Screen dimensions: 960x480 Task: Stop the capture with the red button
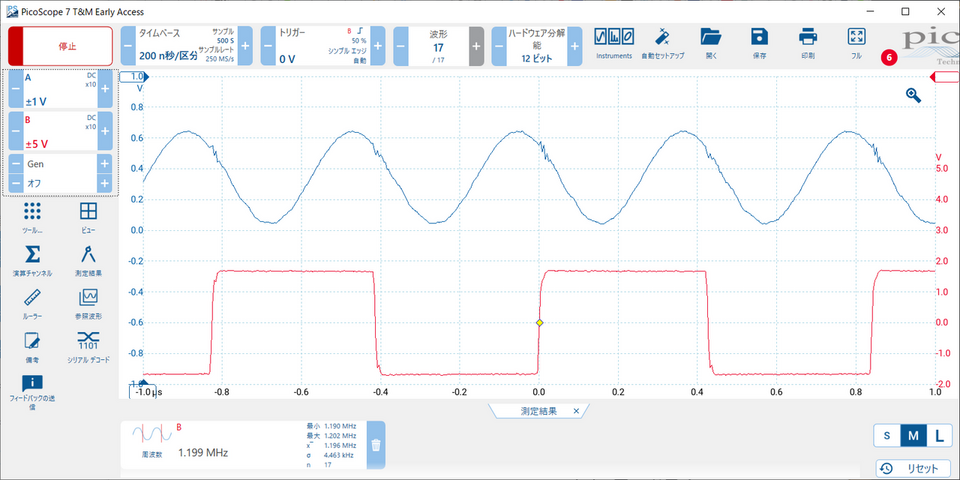tap(60, 46)
